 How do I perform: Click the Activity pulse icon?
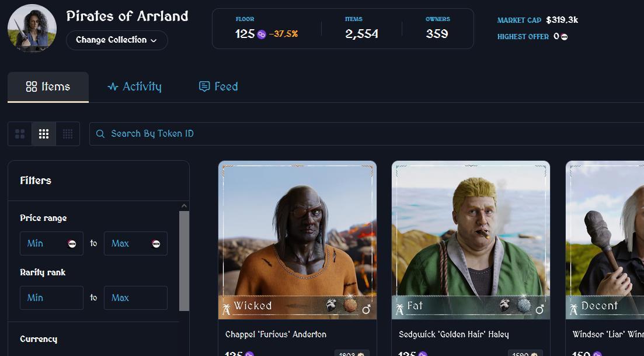click(x=113, y=87)
